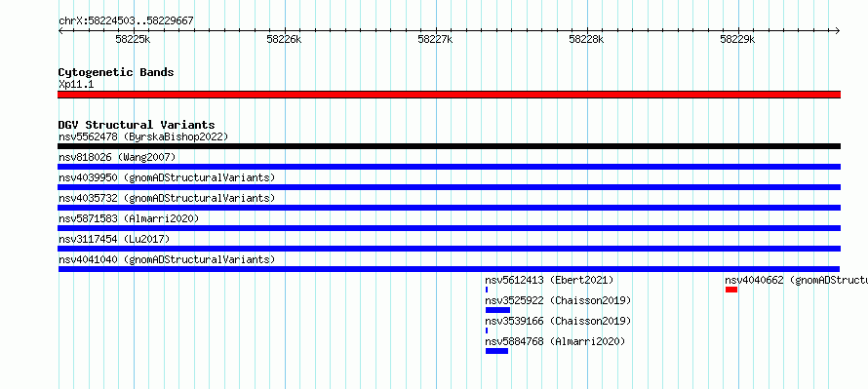Click the tiny nsv5612413 blue marker
Image resolution: width=868 pixels, height=389 pixels.
coord(487,290)
